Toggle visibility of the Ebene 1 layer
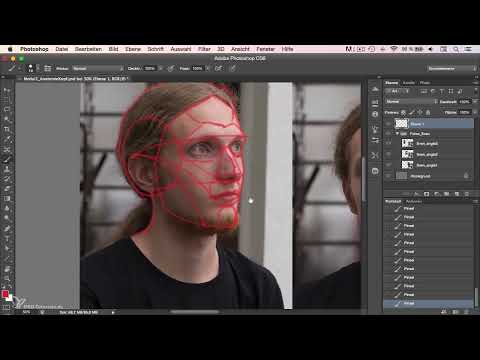The width and height of the screenshot is (480, 360). (388, 124)
